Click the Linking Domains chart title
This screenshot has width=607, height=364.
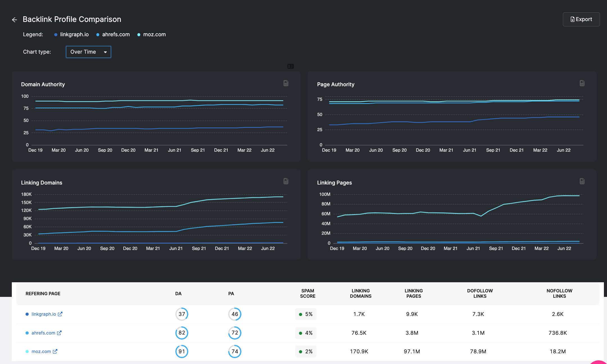pos(42,183)
